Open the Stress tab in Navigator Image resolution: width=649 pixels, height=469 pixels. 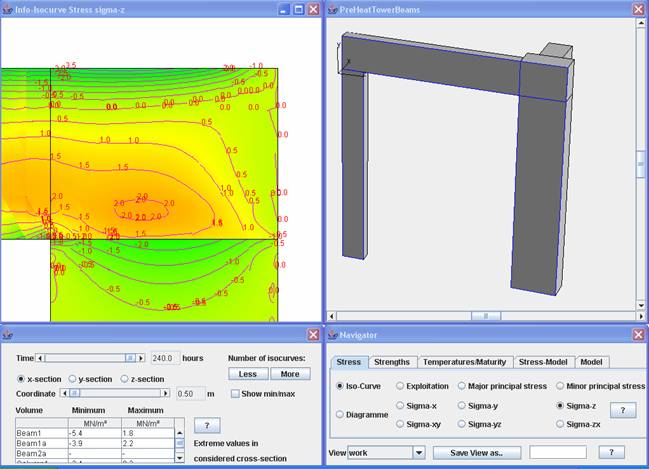point(349,362)
